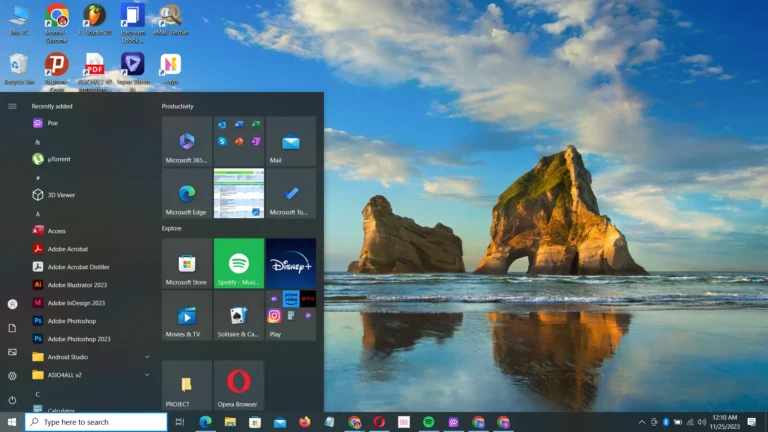Expand the Start menu hamburger navigation

12,106
